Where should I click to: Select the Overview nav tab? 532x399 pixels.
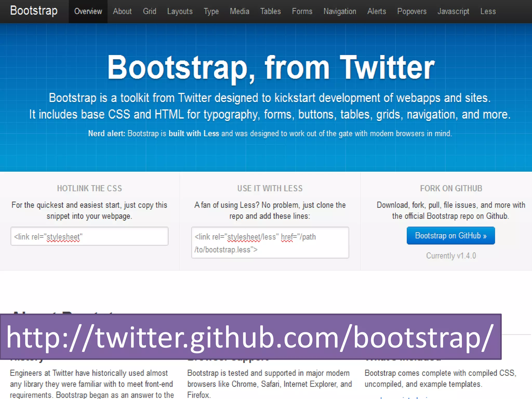[x=88, y=11]
